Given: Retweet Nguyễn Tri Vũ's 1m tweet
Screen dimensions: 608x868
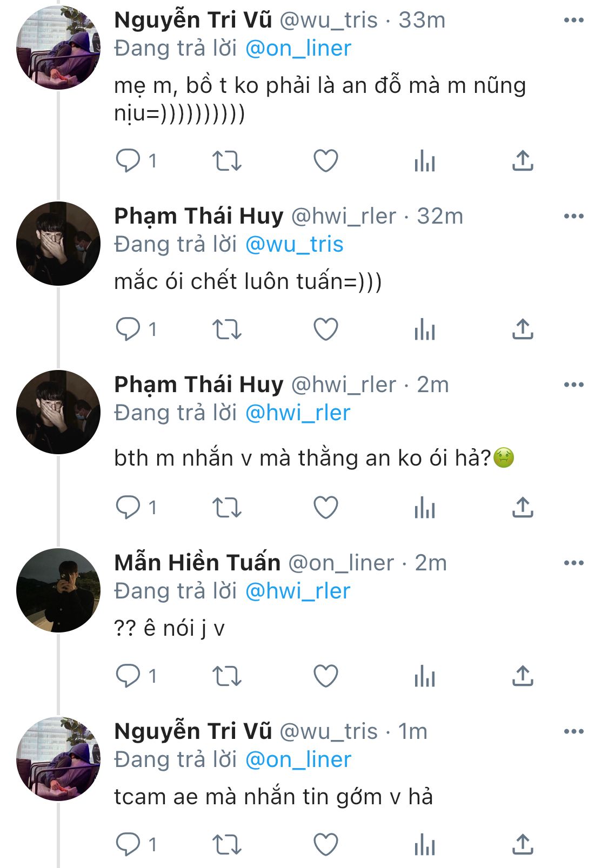Looking at the screenshot, I should (226, 845).
